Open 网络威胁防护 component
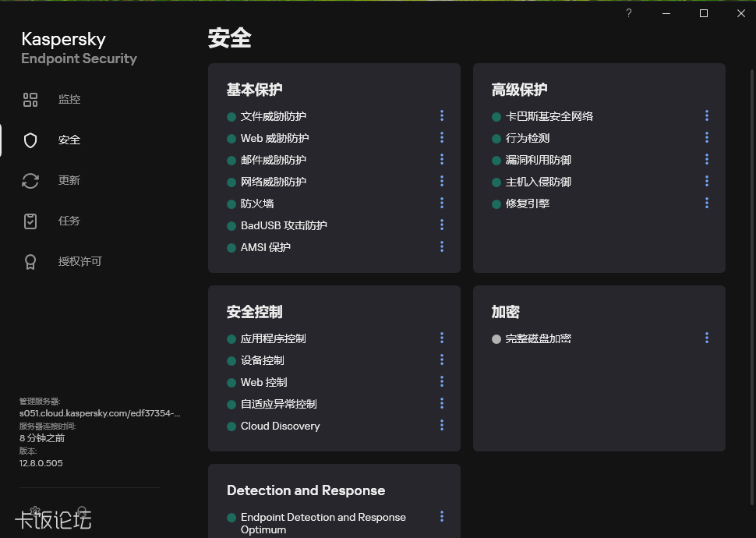756x538 pixels. tap(274, 182)
